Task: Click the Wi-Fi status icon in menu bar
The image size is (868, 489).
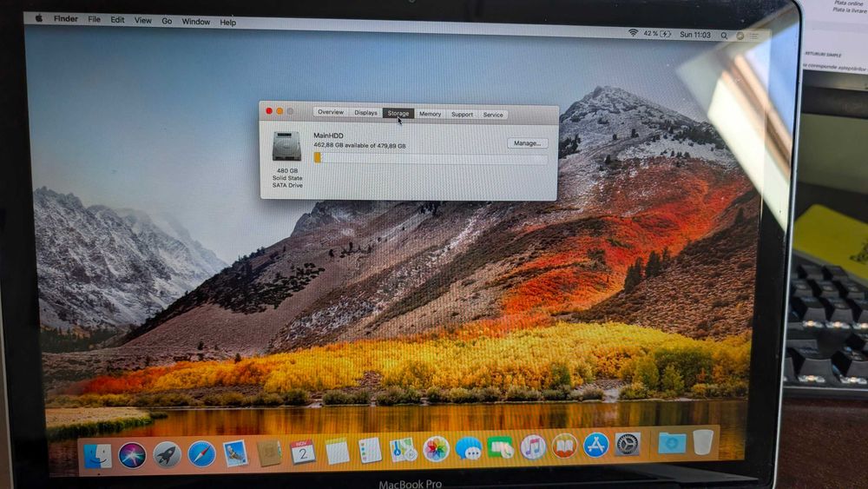Action: pyautogui.click(x=633, y=33)
